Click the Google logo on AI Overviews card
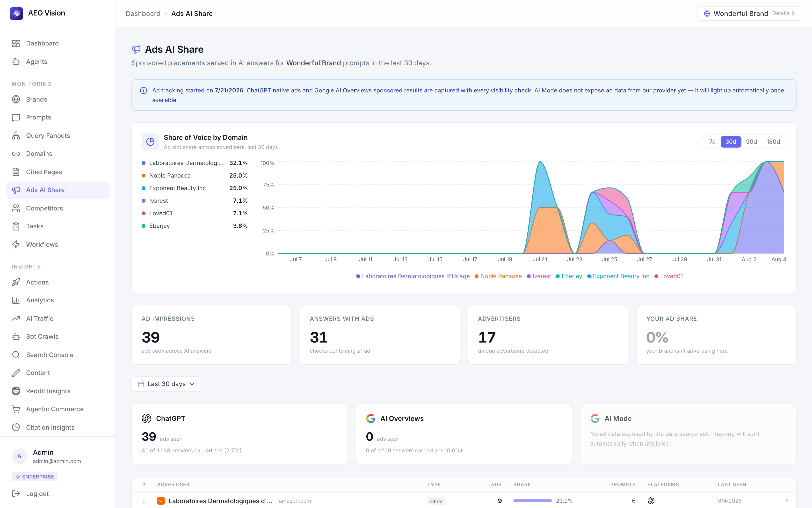Image resolution: width=812 pixels, height=508 pixels. tap(371, 418)
